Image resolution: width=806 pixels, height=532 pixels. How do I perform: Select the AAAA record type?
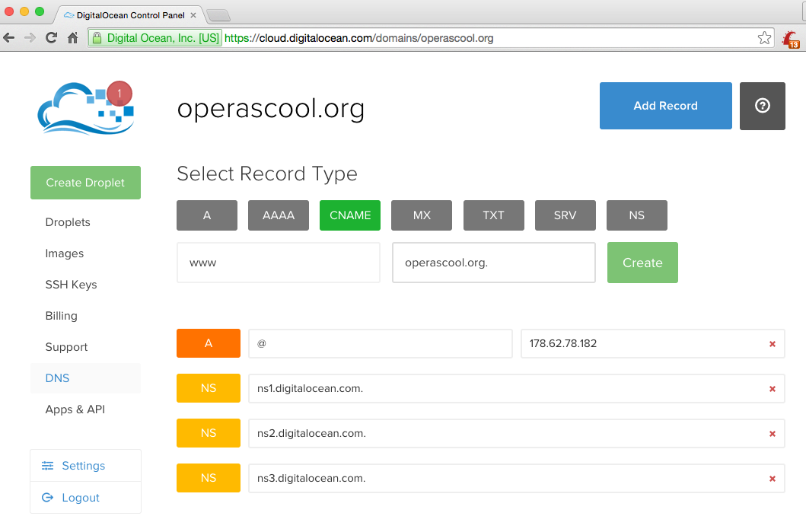pos(279,215)
